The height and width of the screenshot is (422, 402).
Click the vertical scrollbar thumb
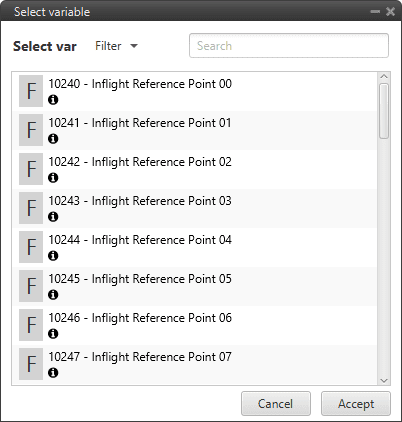[384, 111]
